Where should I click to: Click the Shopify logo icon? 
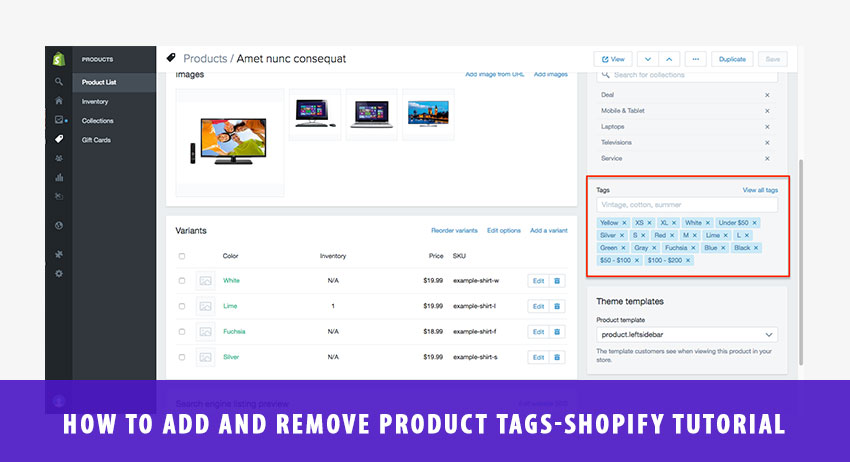click(59, 59)
